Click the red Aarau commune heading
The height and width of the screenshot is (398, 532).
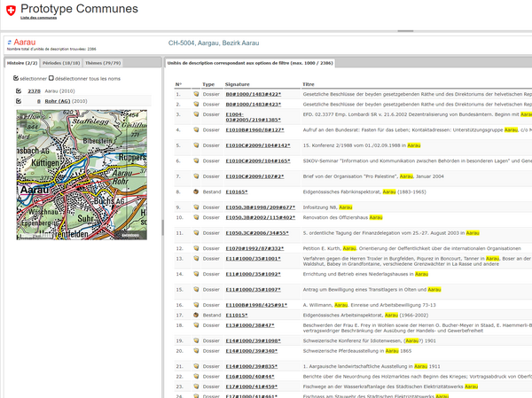(25, 42)
